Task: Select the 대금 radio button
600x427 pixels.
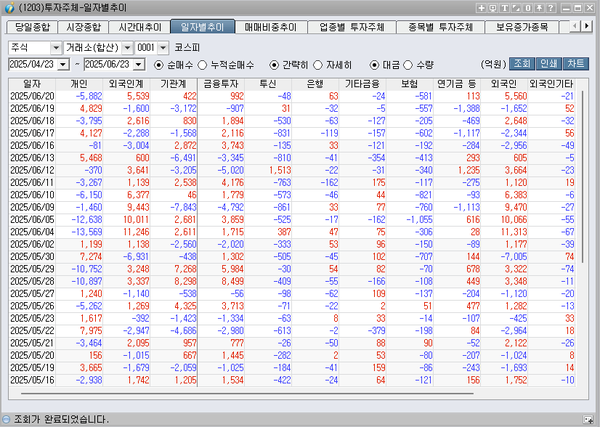Action: (x=374, y=65)
